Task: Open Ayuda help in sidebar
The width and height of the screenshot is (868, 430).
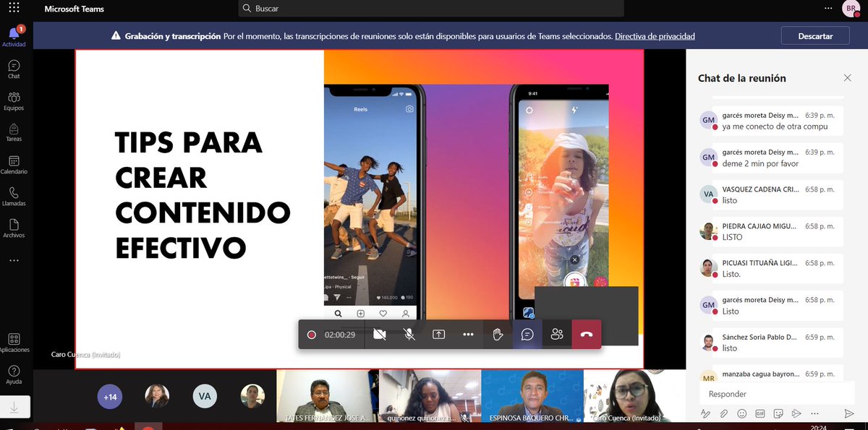Action: tap(14, 374)
